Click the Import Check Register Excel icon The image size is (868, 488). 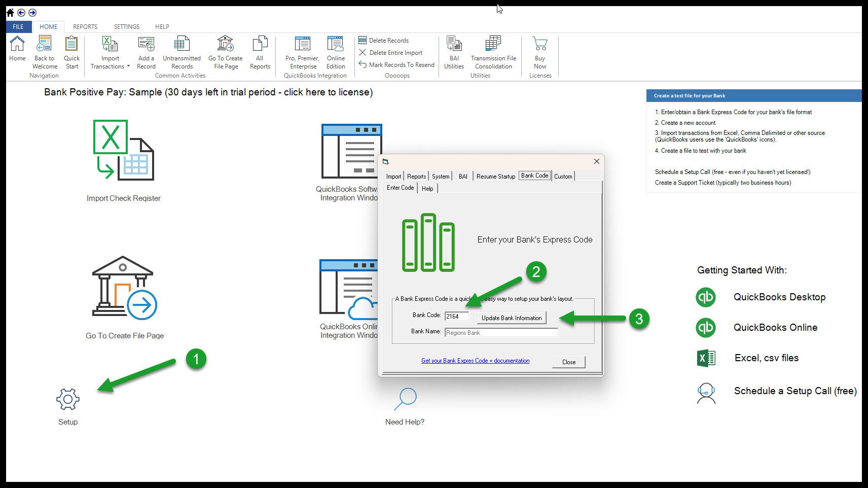tap(124, 150)
